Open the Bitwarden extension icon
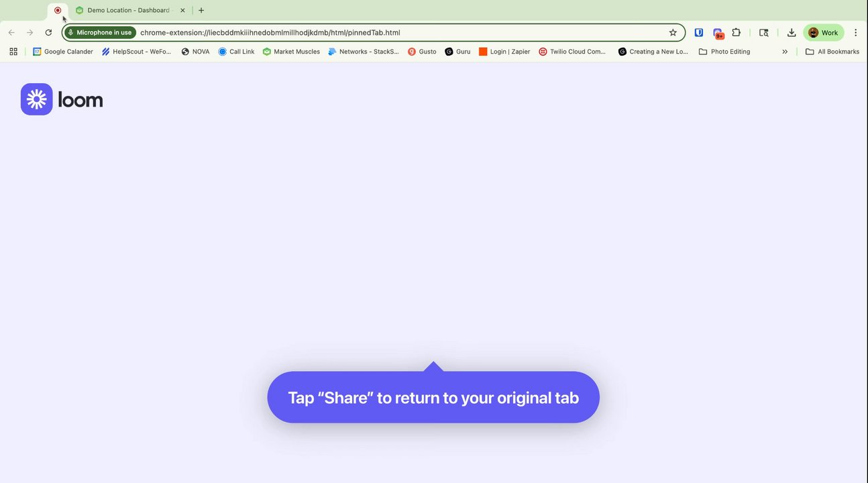 click(698, 32)
